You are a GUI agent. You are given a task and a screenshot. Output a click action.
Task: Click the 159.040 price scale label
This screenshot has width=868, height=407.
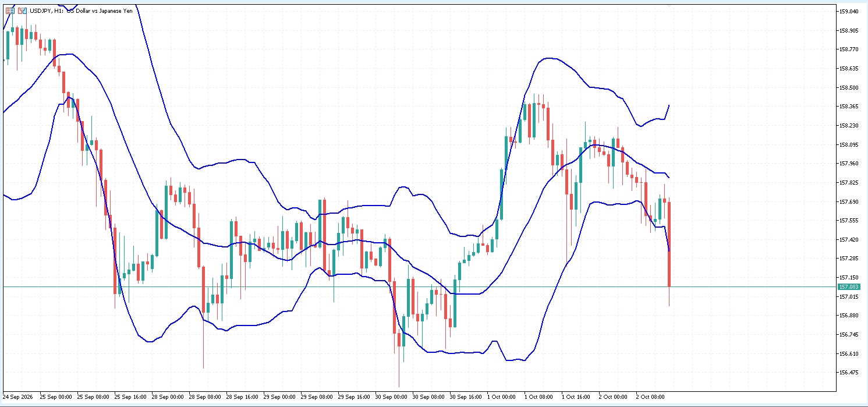848,11
